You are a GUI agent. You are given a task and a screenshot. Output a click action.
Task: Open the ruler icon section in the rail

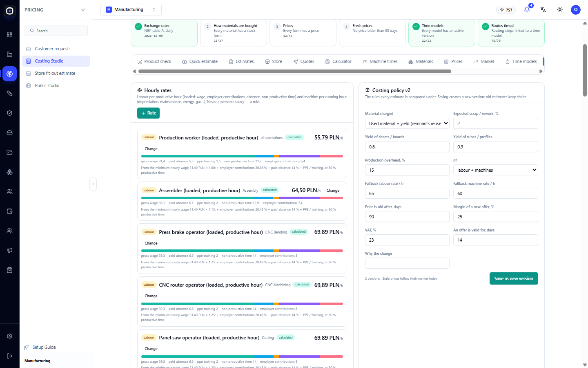(x=10, y=93)
